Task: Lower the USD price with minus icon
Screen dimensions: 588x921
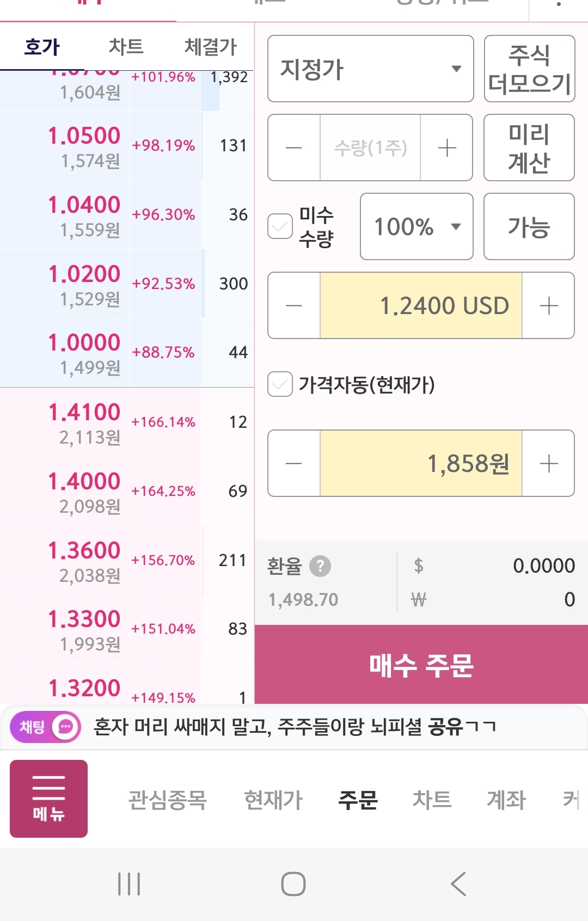Action: pos(294,305)
